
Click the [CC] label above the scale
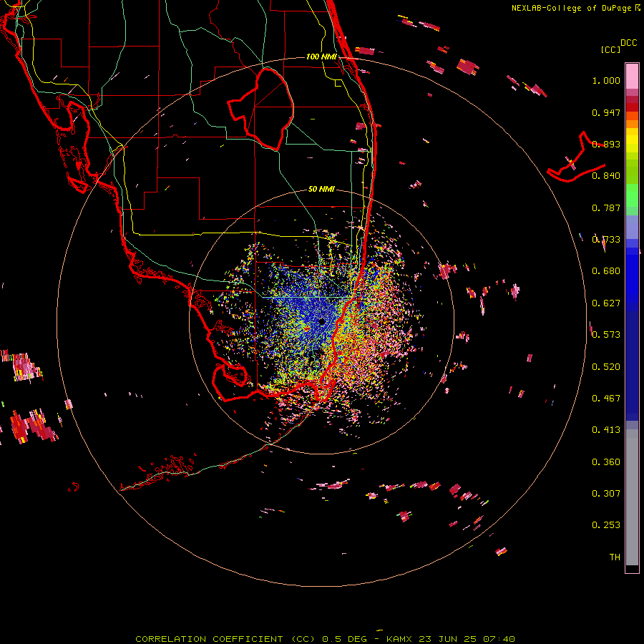click(610, 49)
